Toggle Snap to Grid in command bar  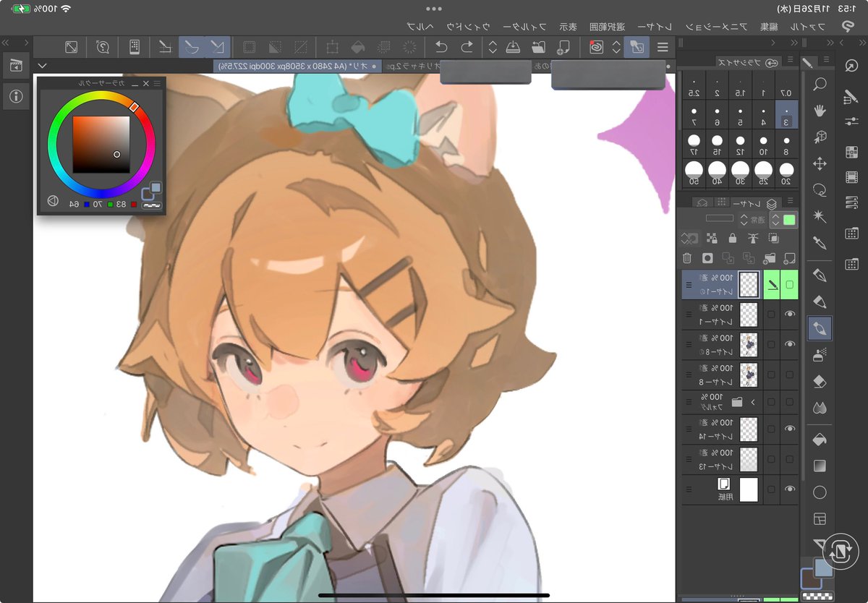click(x=165, y=48)
